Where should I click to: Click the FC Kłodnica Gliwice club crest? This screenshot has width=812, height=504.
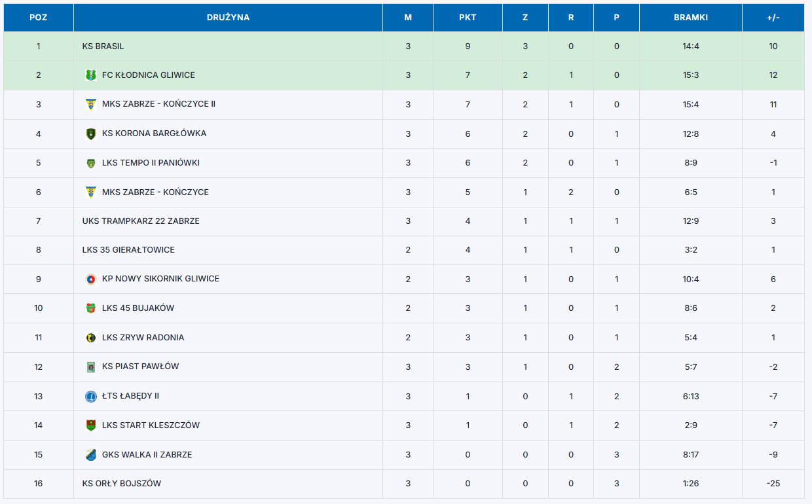pos(90,75)
